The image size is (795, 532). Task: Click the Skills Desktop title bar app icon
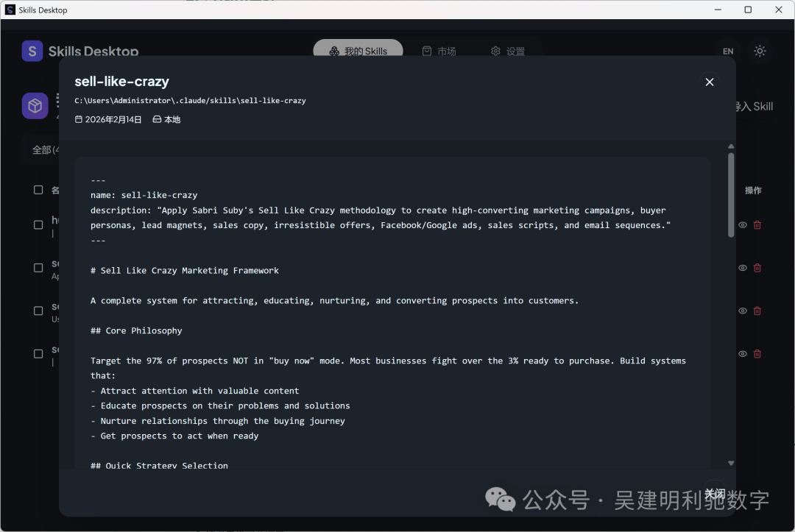pyautogui.click(x=10, y=10)
